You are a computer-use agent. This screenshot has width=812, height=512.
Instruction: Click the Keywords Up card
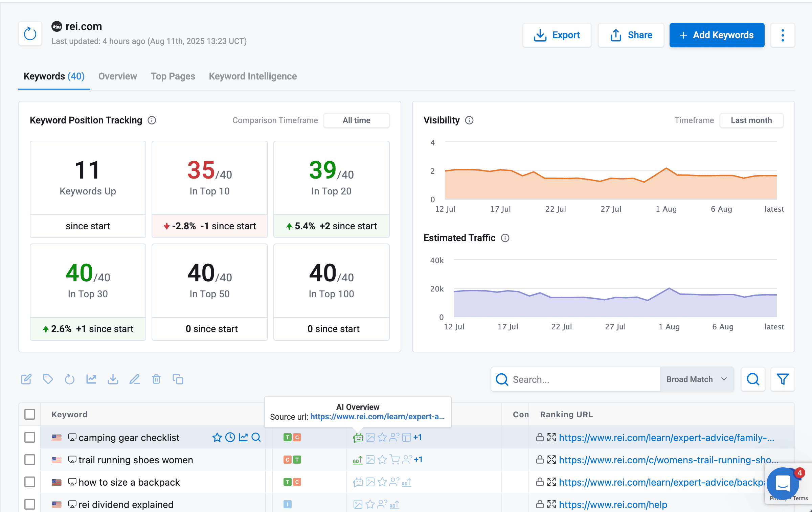[88, 189]
